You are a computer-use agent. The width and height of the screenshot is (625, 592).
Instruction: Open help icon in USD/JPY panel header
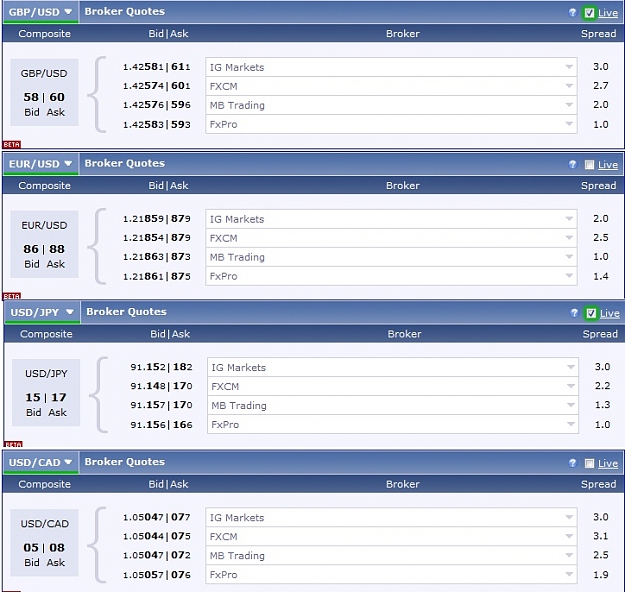[x=574, y=313]
